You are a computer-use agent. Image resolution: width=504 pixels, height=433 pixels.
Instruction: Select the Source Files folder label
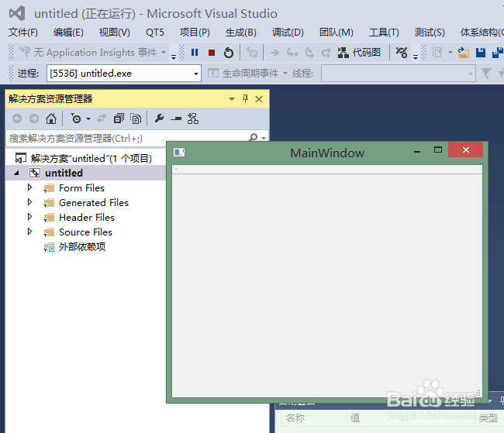(x=85, y=232)
